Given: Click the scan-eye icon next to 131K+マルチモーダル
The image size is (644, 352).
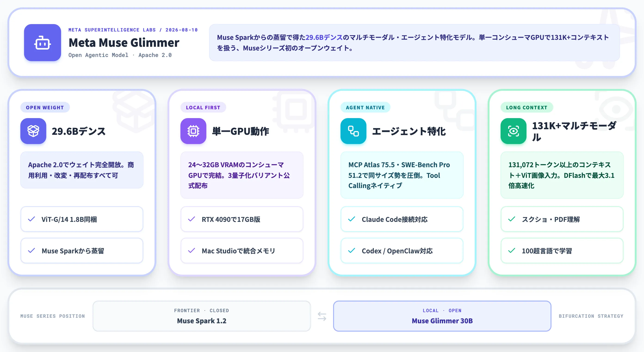Looking at the screenshot, I should point(513,131).
